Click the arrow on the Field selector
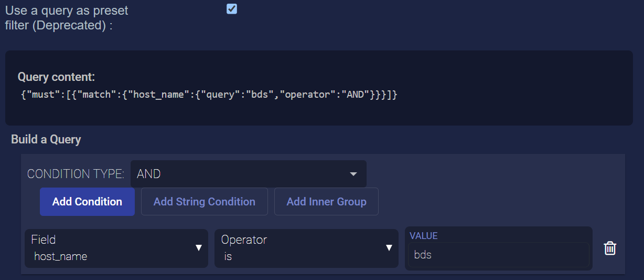644x280 pixels. [x=199, y=248]
